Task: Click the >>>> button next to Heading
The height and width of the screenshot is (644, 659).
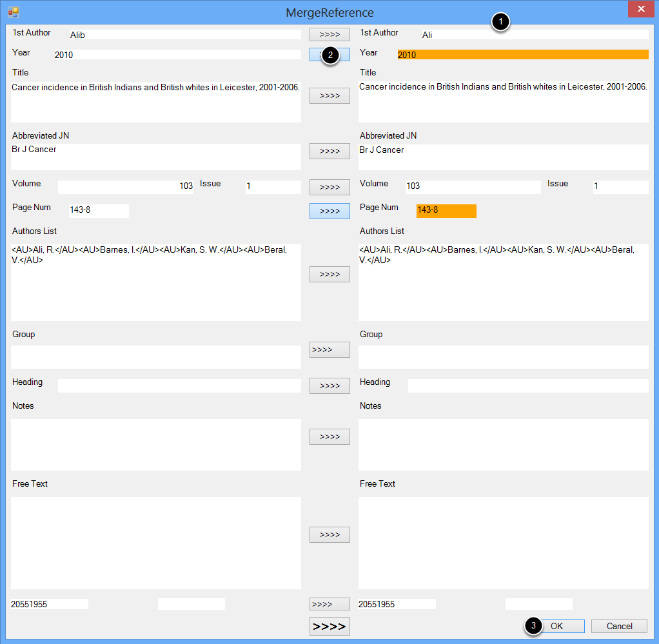Action: click(329, 385)
